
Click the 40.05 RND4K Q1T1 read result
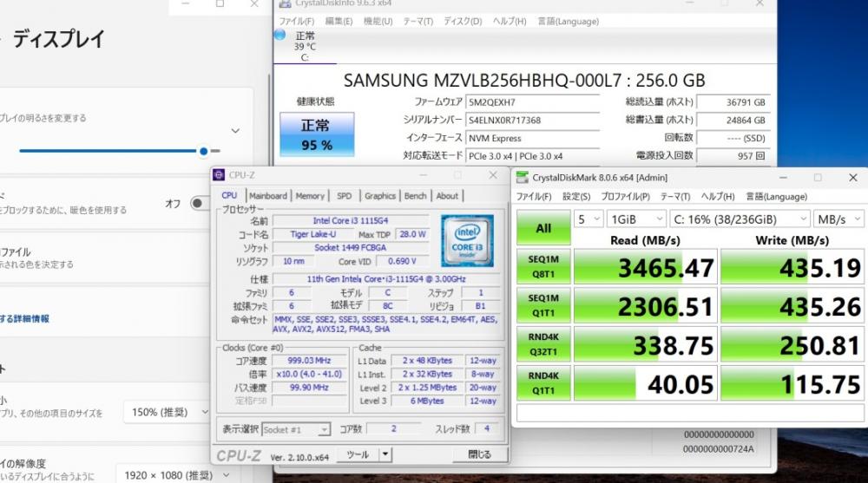click(646, 384)
